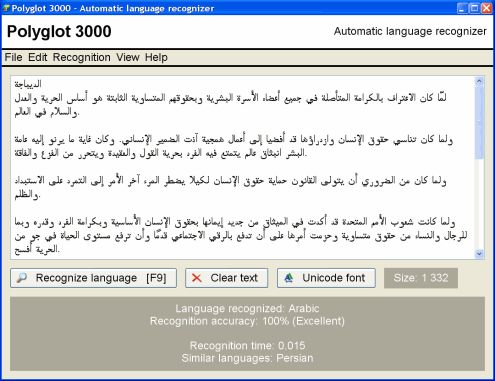Click the Polyglot 3000 title bar app icon
The width and height of the screenshot is (495, 381).
[x=6, y=8]
